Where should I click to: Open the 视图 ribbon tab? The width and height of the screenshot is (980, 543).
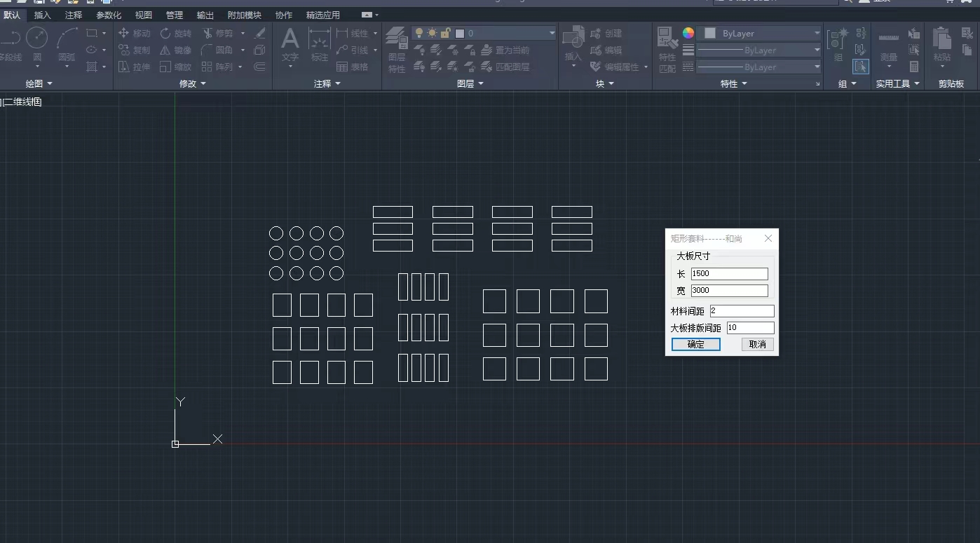(x=143, y=15)
